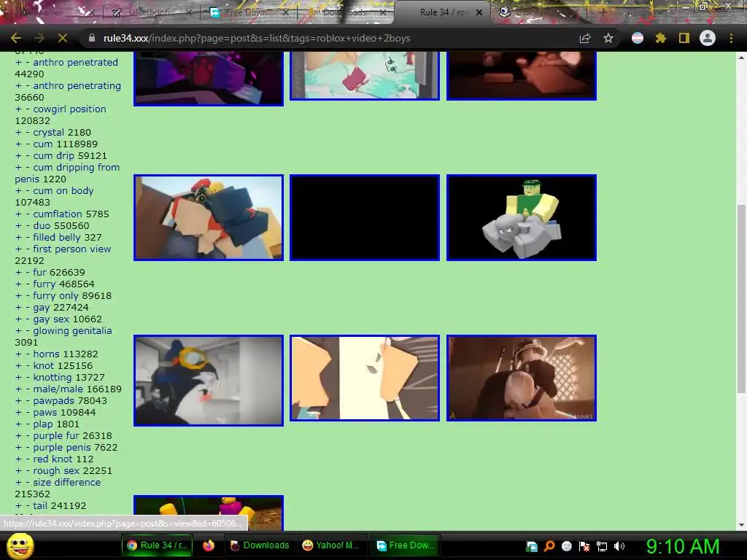
Task: Open the paws tag link
Action: pos(44,413)
